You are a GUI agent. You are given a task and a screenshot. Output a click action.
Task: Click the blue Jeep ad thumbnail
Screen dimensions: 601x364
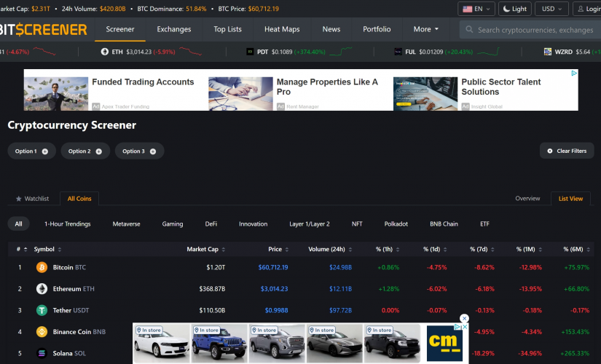pyautogui.click(x=219, y=343)
